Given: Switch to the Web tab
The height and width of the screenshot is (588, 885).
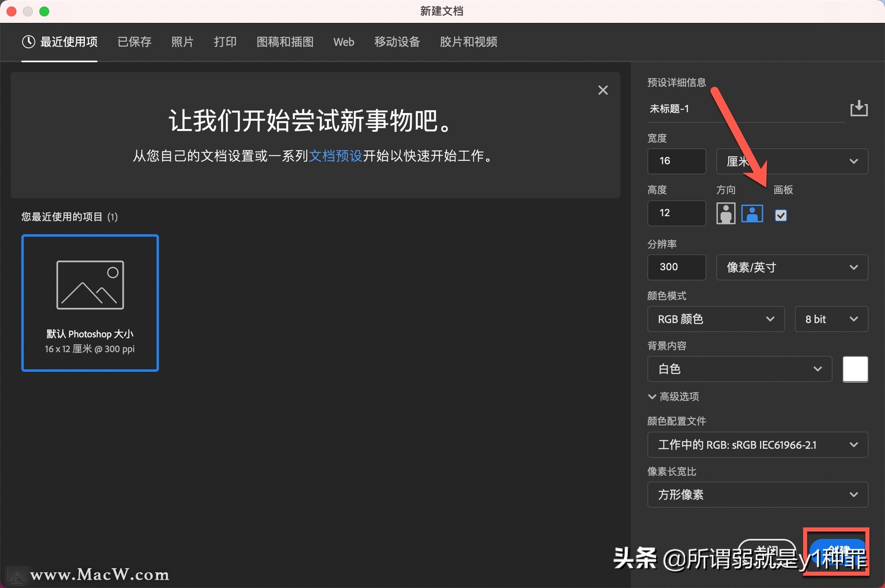Looking at the screenshot, I should coord(343,42).
